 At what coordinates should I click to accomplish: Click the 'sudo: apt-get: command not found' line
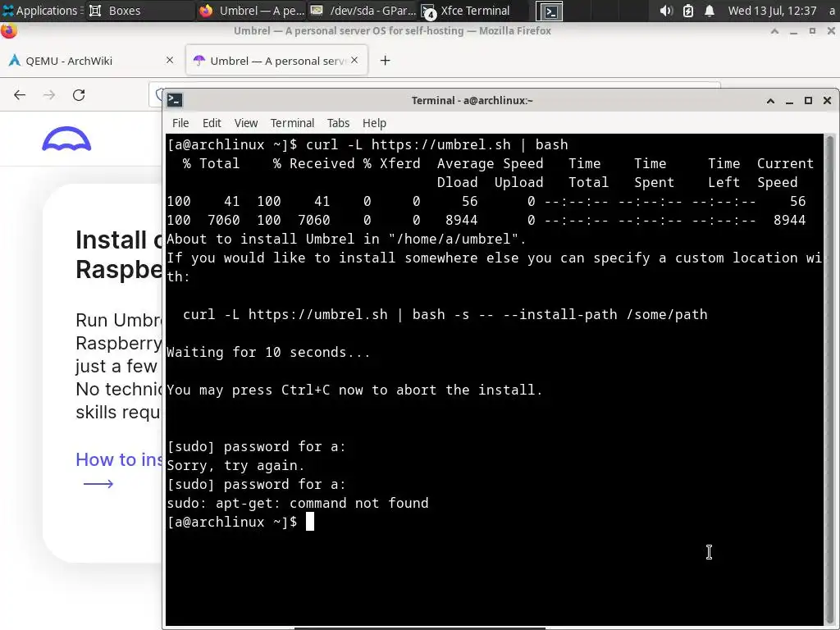pyautogui.click(x=297, y=503)
